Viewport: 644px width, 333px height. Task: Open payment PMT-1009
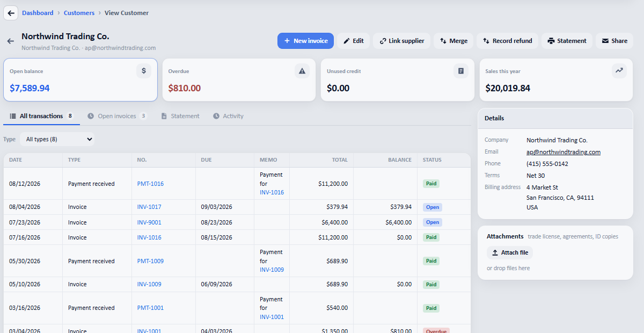point(150,261)
